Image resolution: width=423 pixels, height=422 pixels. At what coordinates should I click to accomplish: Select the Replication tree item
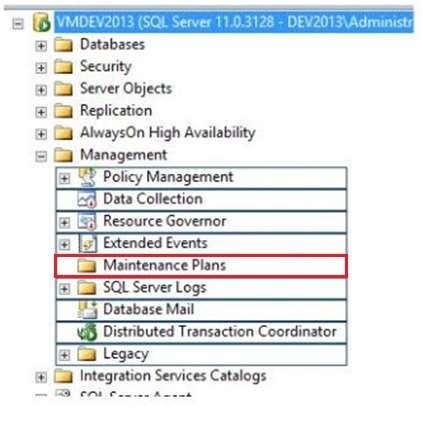[x=116, y=111]
